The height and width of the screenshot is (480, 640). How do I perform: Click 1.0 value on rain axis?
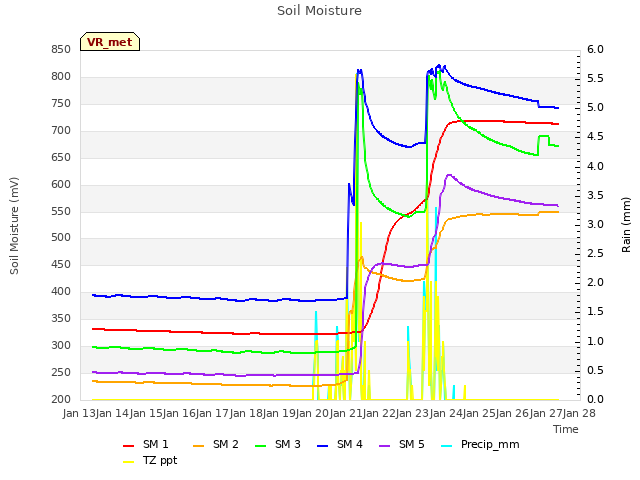click(x=595, y=342)
